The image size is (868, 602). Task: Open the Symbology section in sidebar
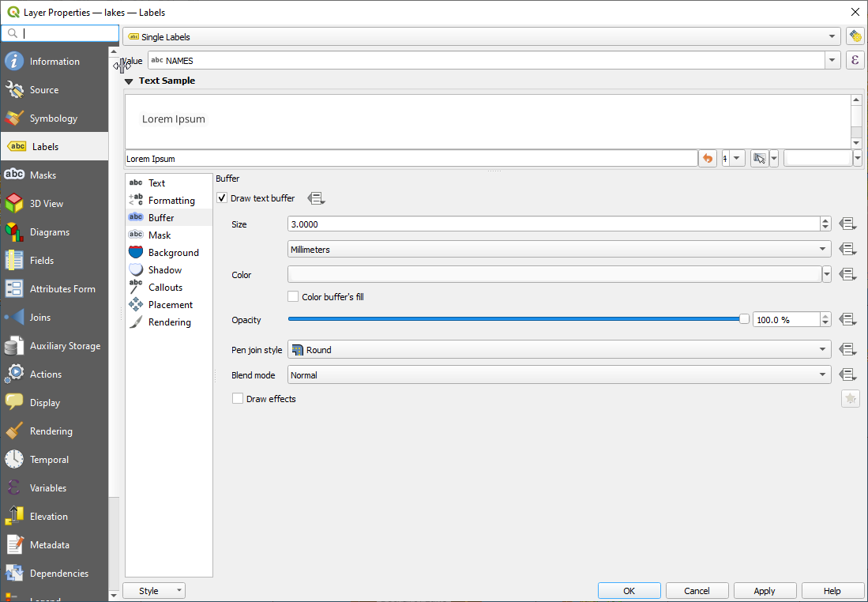coord(54,119)
